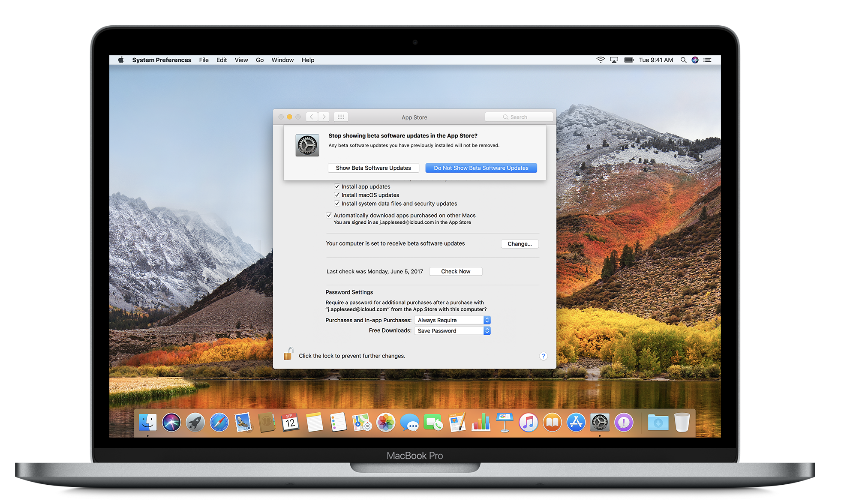Click the Change... button
Viewport: 841px width, 504px height.
[x=520, y=244]
